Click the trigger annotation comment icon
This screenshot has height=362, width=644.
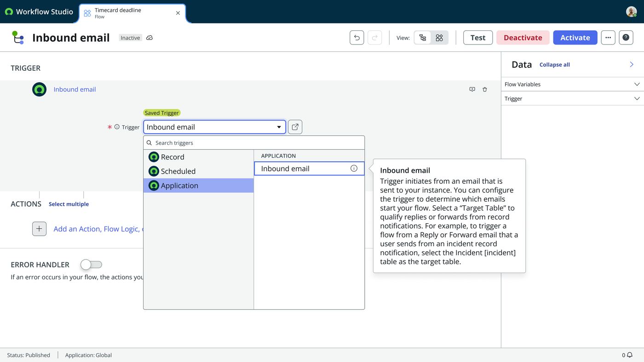(x=472, y=90)
